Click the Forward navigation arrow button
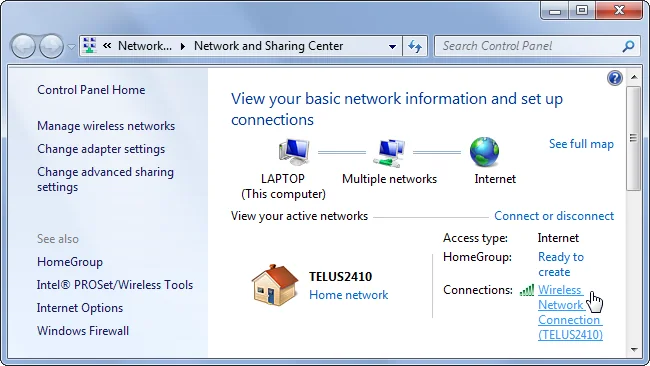The height and width of the screenshot is (366, 650). pos(51,46)
